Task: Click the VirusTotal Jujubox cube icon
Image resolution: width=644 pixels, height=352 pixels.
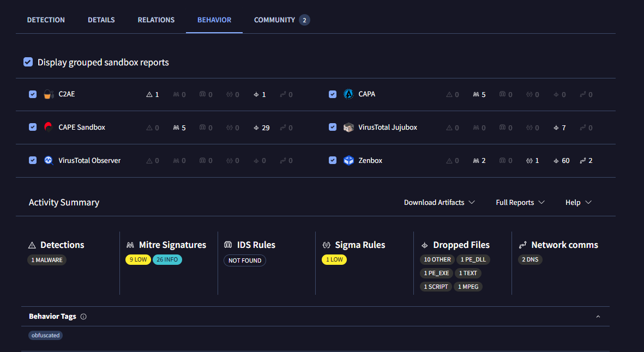Action: pos(348,127)
